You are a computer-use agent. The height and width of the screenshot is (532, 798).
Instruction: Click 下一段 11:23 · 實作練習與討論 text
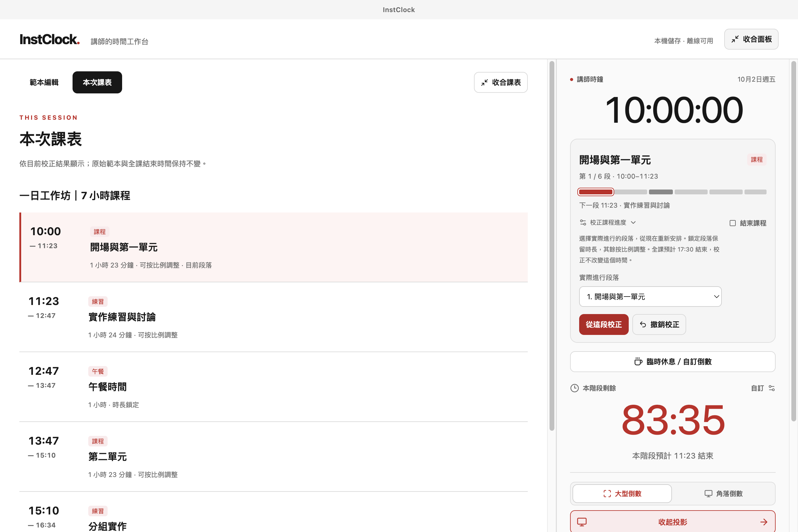point(624,206)
